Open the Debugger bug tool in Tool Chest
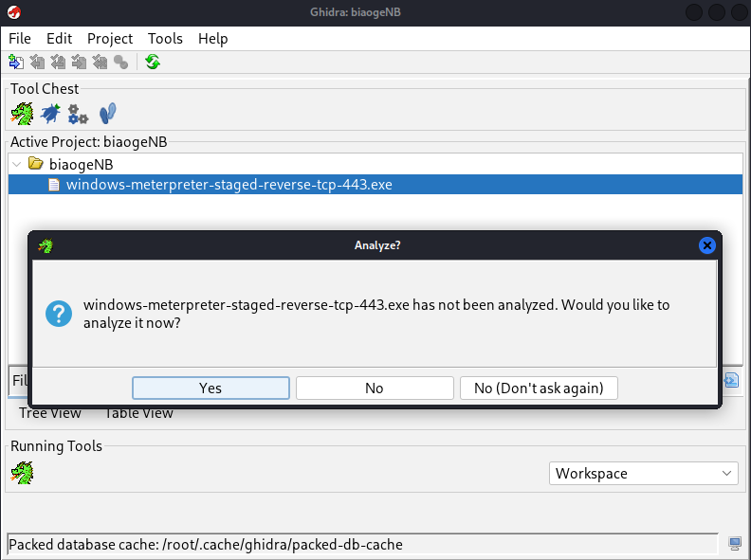This screenshot has width=751, height=560. [x=50, y=114]
